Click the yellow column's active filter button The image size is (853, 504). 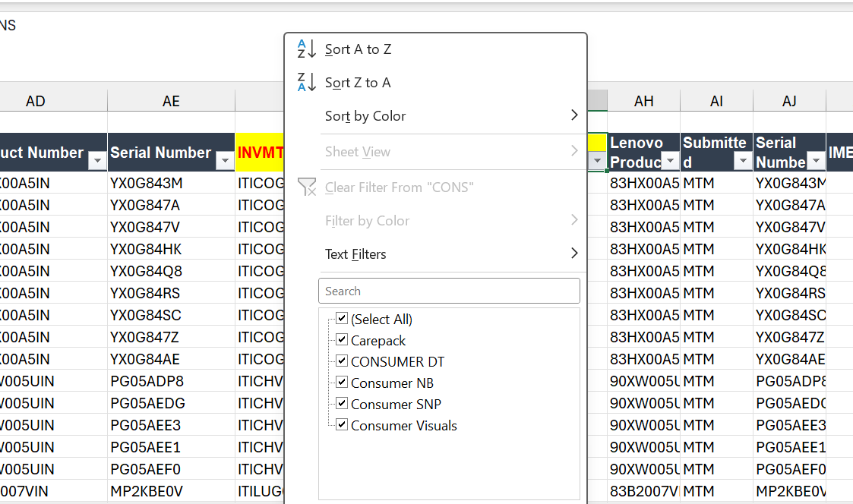click(x=597, y=161)
